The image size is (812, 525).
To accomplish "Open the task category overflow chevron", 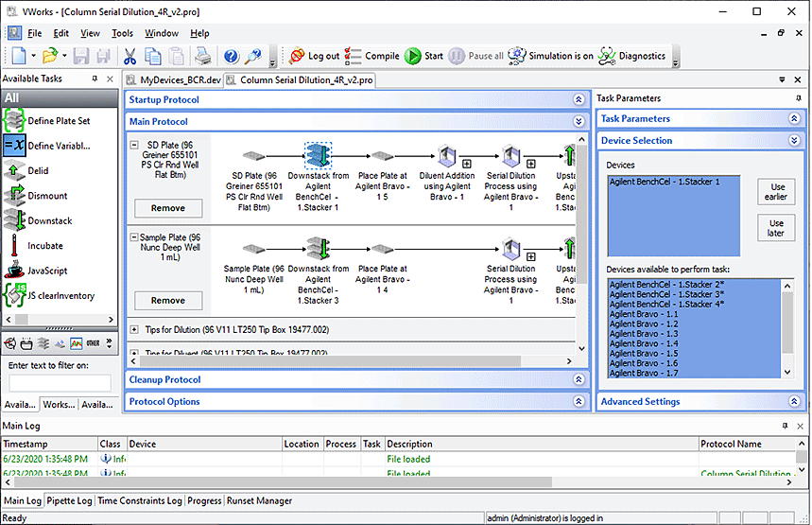I will 110,343.
